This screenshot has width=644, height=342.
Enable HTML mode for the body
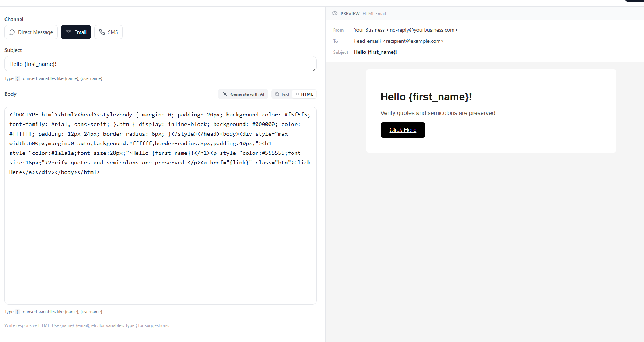(304, 94)
